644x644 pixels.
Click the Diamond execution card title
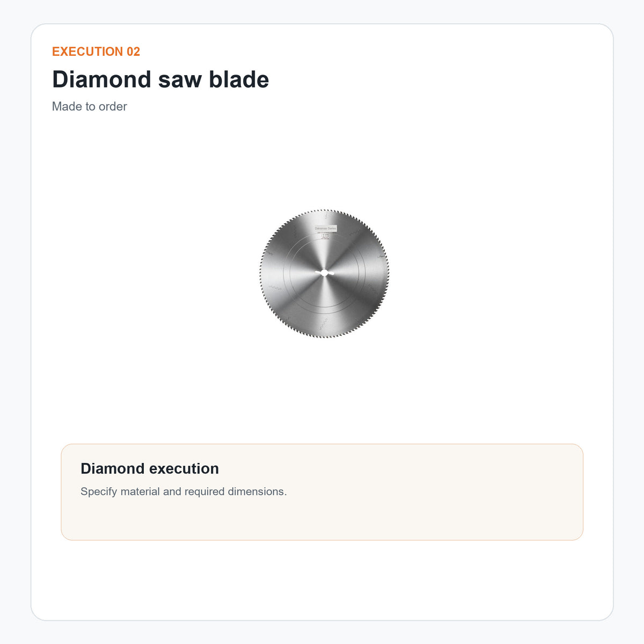150,469
